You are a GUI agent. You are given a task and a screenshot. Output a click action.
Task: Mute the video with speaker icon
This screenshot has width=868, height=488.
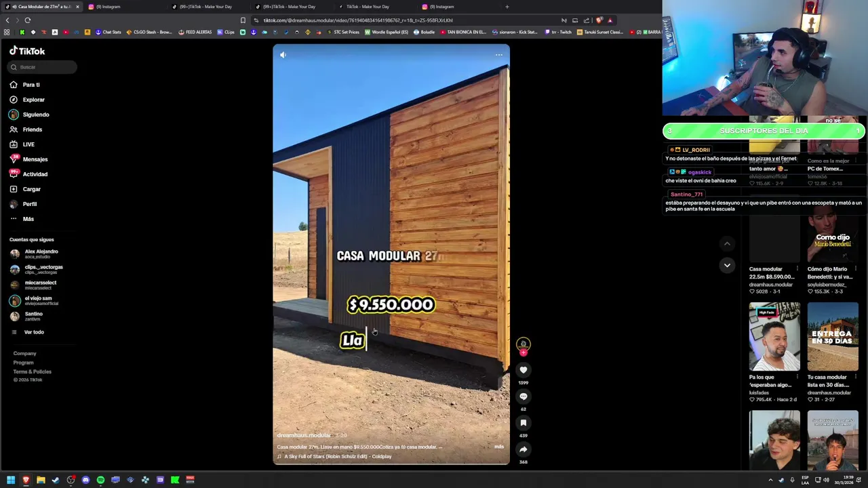283,55
